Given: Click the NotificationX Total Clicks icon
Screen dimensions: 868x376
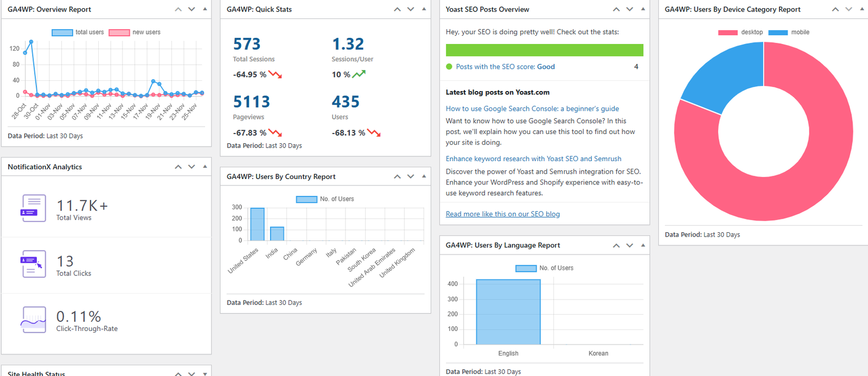Looking at the screenshot, I should [34, 264].
